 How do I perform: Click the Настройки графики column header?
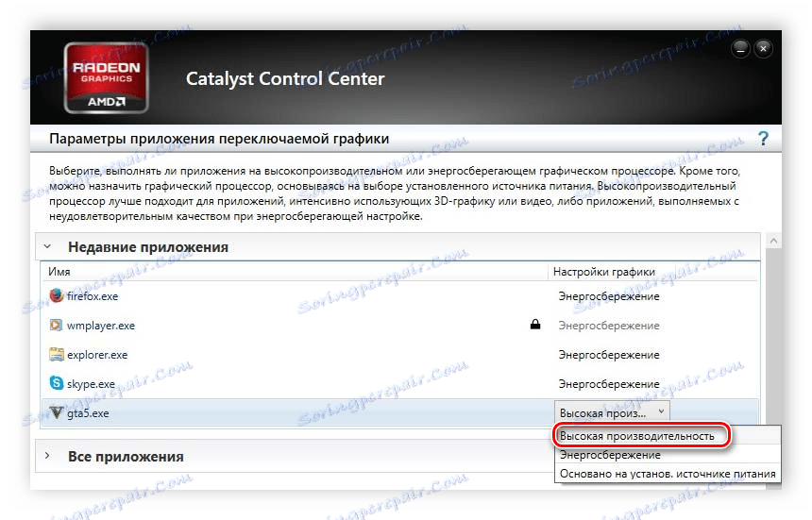point(604,272)
